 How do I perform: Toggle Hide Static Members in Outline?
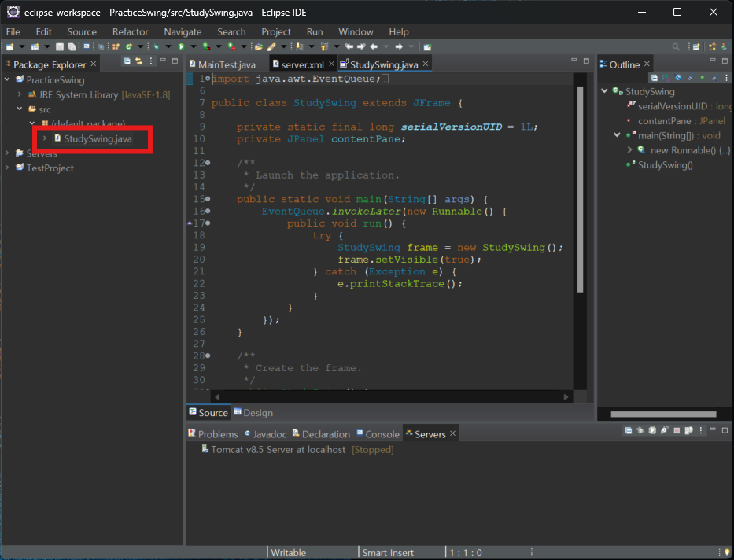(691, 78)
